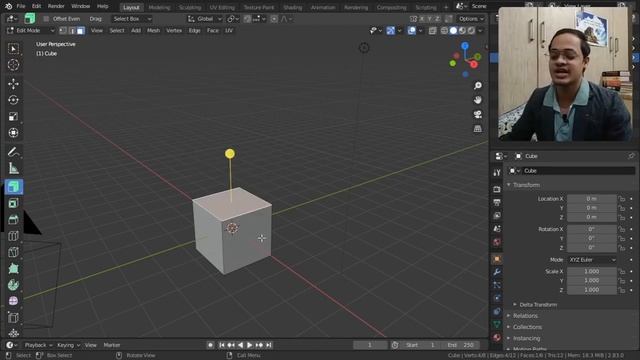Switch to wireframe shading
This screenshot has width=640, height=360.
444,31
